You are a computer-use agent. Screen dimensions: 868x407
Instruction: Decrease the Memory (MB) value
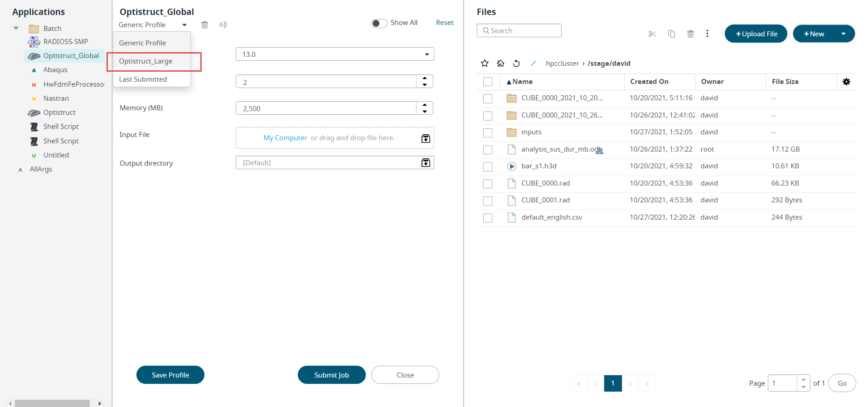click(x=425, y=111)
